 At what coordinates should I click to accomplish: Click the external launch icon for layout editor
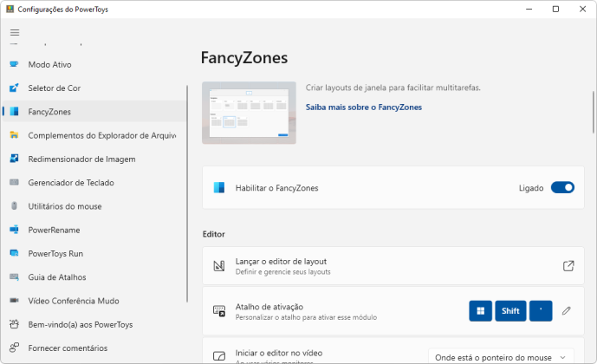[x=568, y=266]
